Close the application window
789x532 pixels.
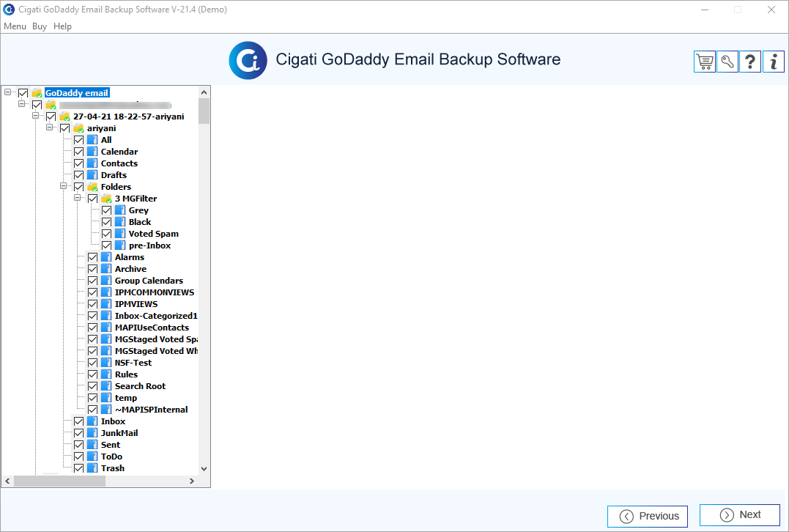(771, 10)
